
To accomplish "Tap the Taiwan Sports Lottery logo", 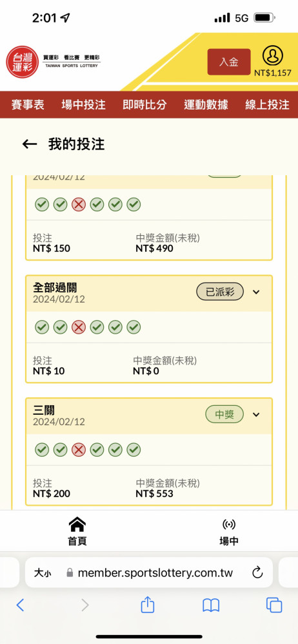I will tap(54, 62).
